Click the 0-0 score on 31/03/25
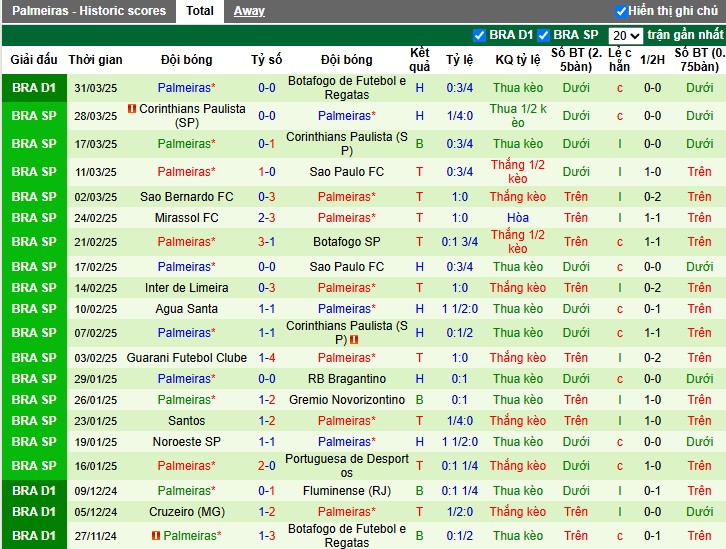Viewport: 726px width, 549px height. (x=267, y=88)
